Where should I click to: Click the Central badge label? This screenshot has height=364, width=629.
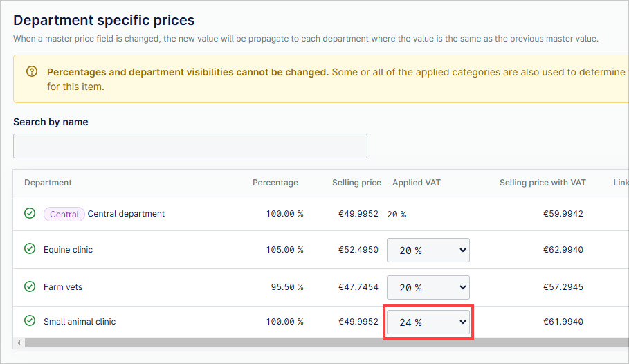coord(64,215)
